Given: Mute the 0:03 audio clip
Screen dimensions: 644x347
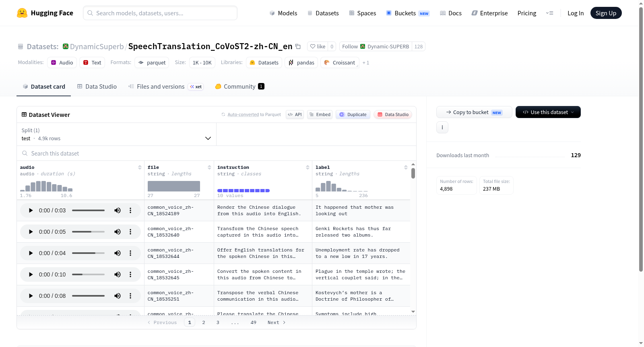Looking at the screenshot, I should click(118, 210).
